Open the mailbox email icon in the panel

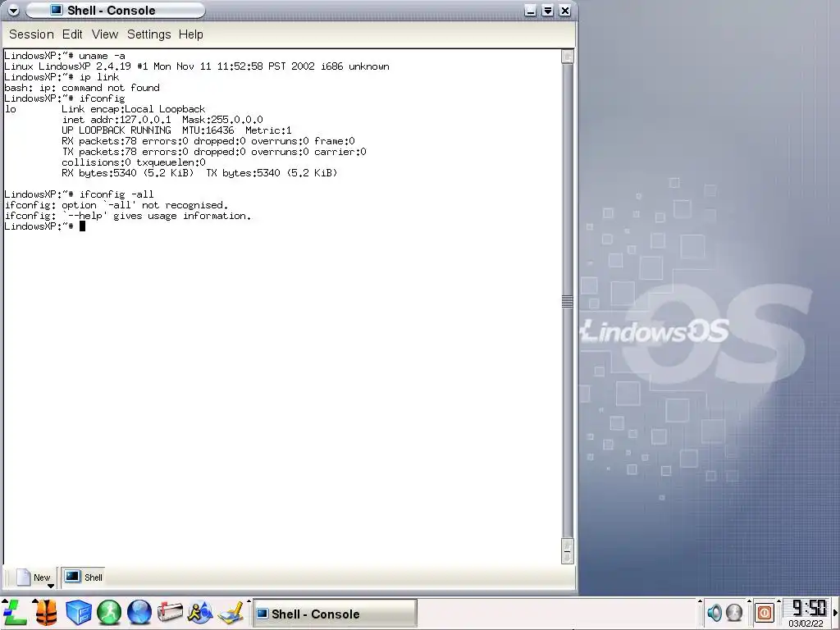point(170,612)
